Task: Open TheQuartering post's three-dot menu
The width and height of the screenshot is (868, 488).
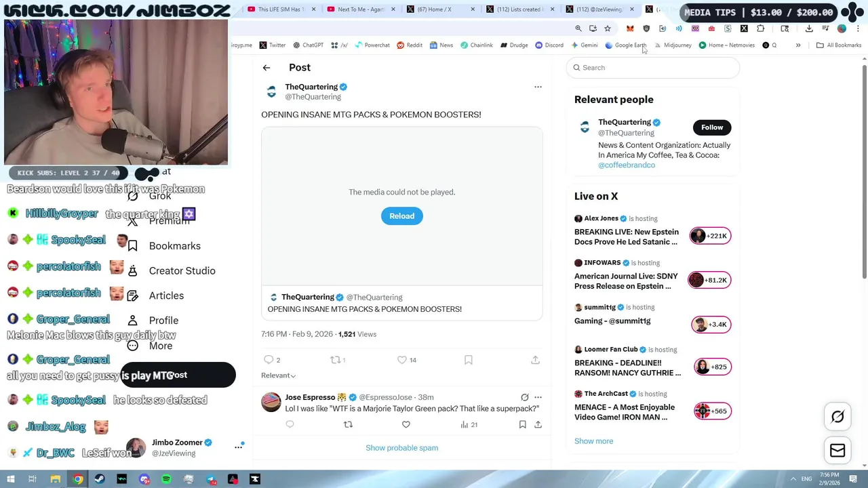Action: [538, 87]
